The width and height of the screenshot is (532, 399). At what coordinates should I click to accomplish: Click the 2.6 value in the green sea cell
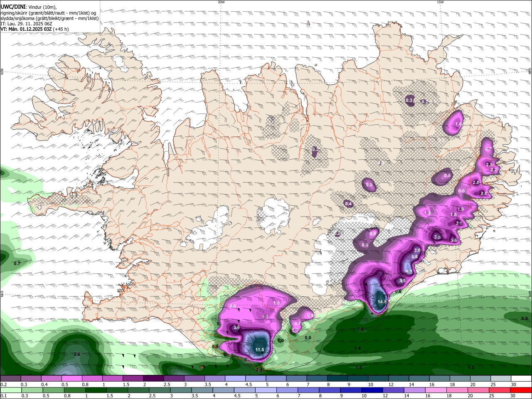click(76, 354)
